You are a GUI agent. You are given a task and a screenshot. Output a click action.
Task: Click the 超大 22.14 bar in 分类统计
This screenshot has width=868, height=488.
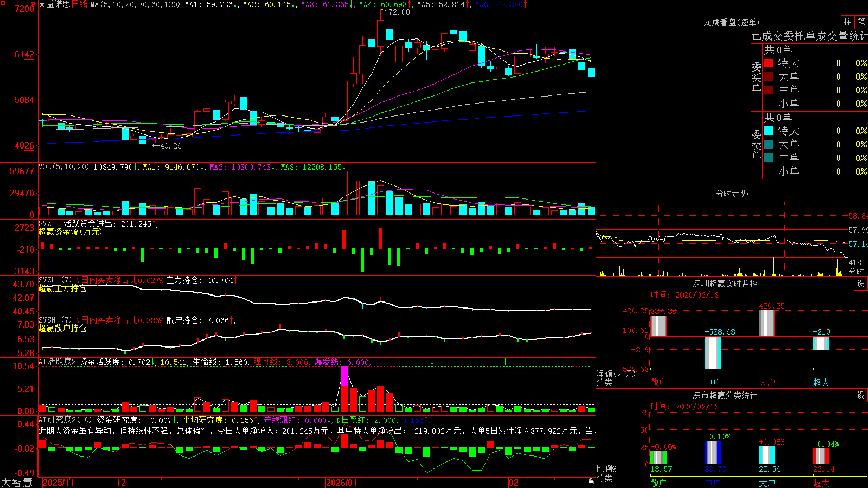pos(821,456)
